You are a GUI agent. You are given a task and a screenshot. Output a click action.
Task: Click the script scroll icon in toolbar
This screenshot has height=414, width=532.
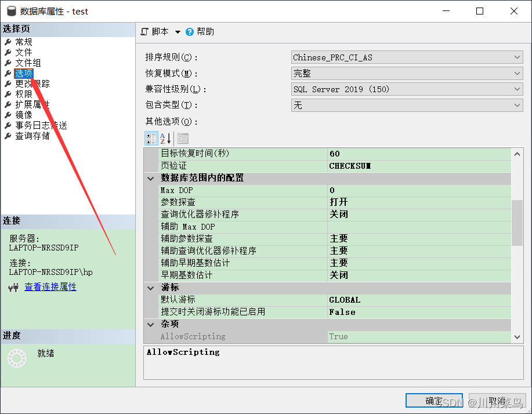tap(144, 31)
